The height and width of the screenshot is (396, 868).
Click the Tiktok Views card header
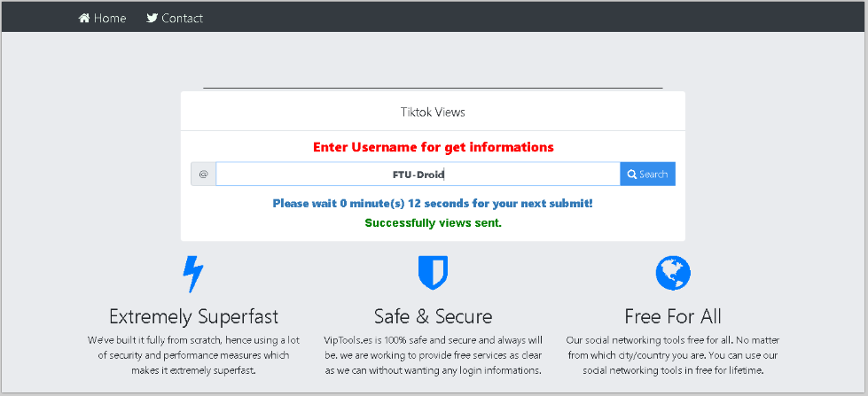pos(433,113)
